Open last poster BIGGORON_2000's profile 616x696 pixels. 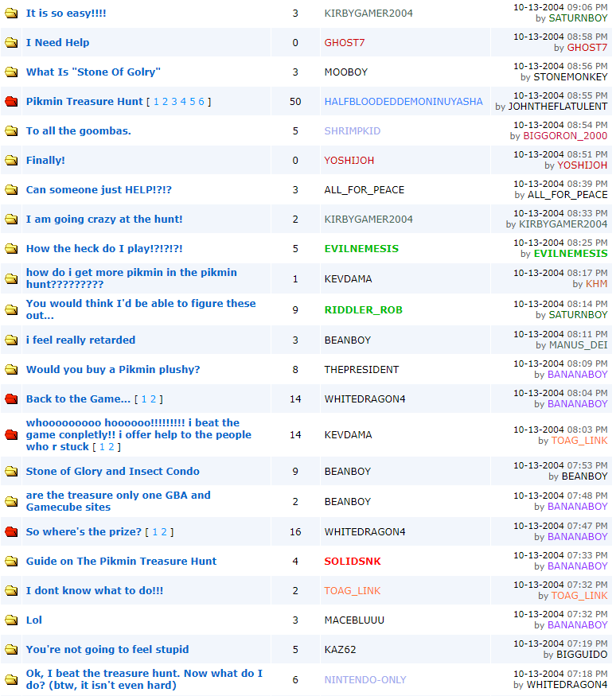[565, 136]
